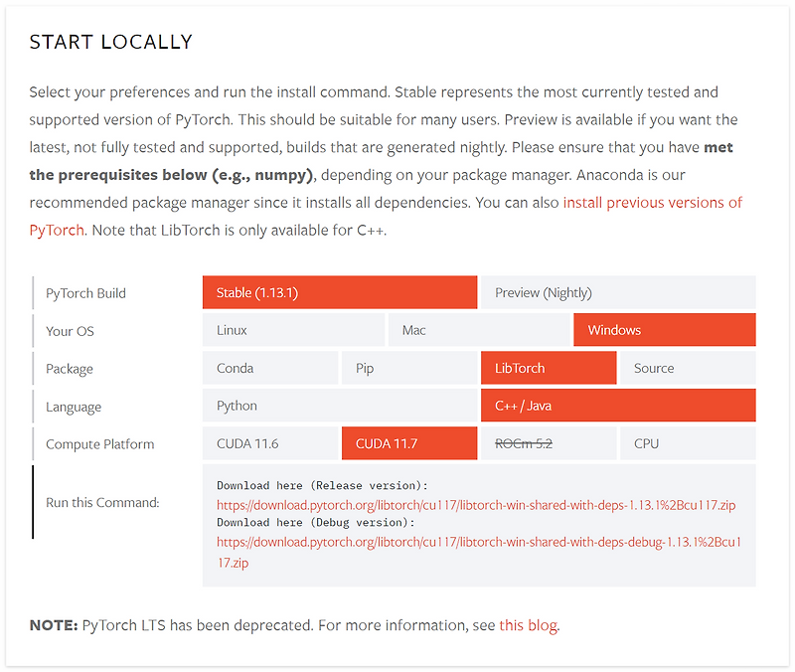Select CPU as the compute platform
Image resolution: width=795 pixels, height=672 pixels.
[688, 443]
